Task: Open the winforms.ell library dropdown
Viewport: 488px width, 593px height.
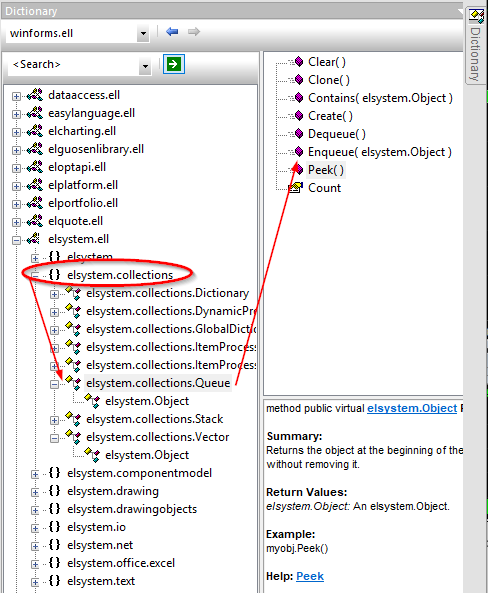Action: pos(143,33)
